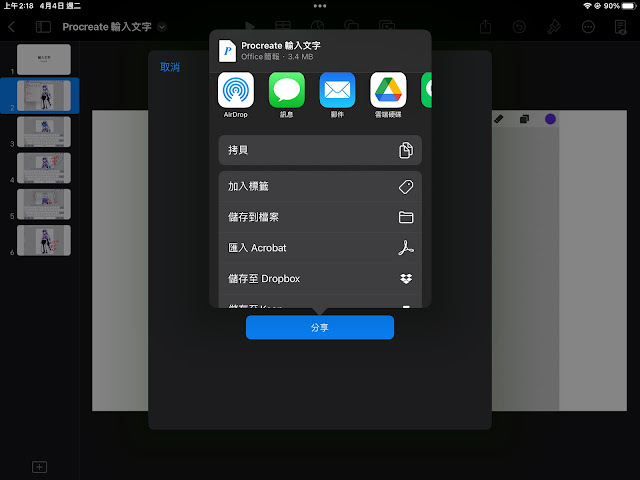This screenshot has height=480, width=640.
Task: Select 儲存到檔案 save to Files
Action: click(320, 217)
